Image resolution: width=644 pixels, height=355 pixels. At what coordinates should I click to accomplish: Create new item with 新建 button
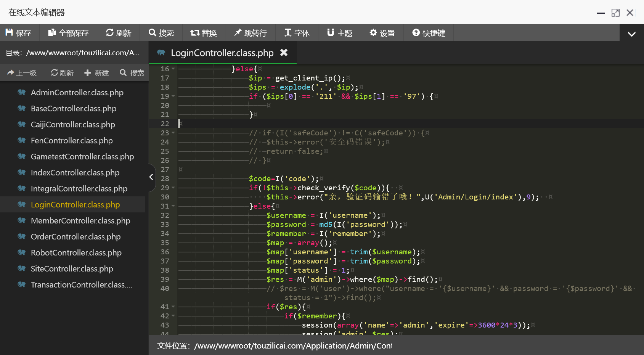(x=96, y=73)
